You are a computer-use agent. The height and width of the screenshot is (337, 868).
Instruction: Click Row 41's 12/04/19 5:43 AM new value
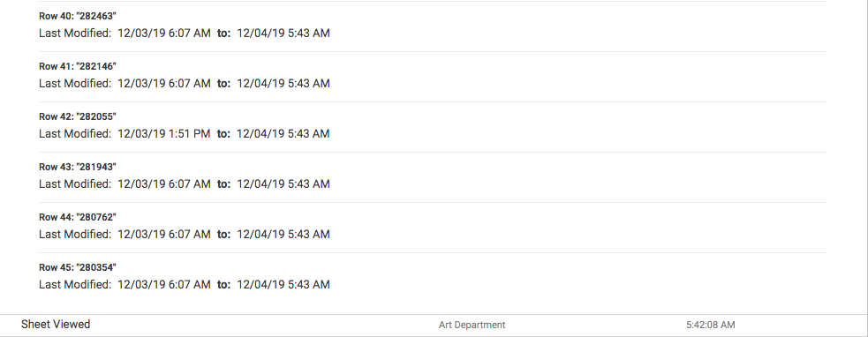click(x=283, y=84)
